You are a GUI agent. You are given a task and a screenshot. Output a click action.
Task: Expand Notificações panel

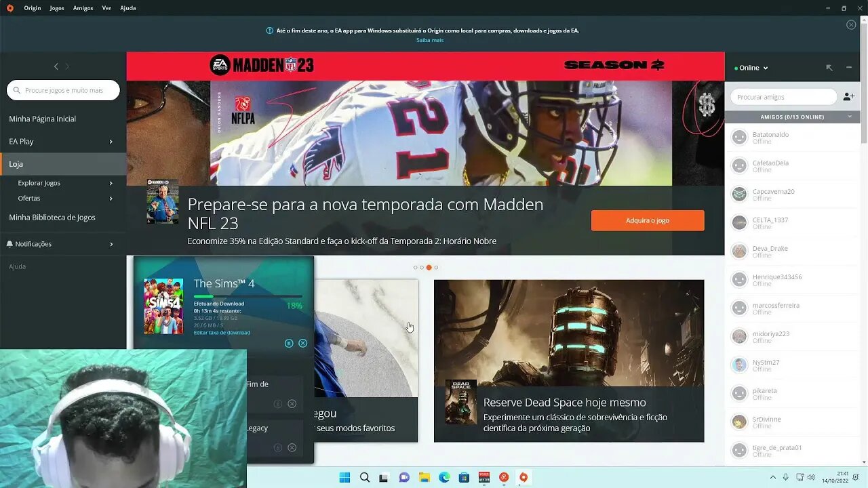pyautogui.click(x=111, y=244)
